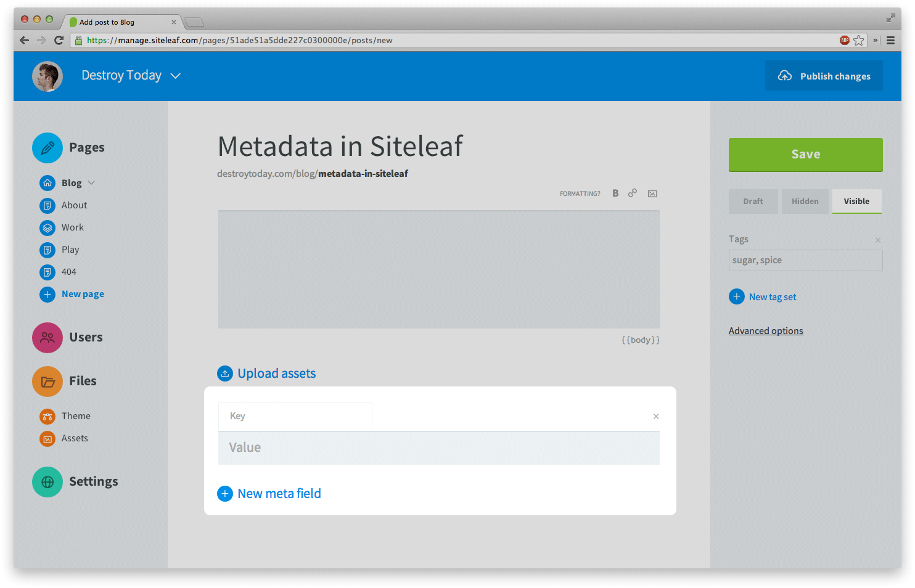This screenshot has height=588, width=915.
Task: Click the Upload assets icon
Action: pos(225,374)
